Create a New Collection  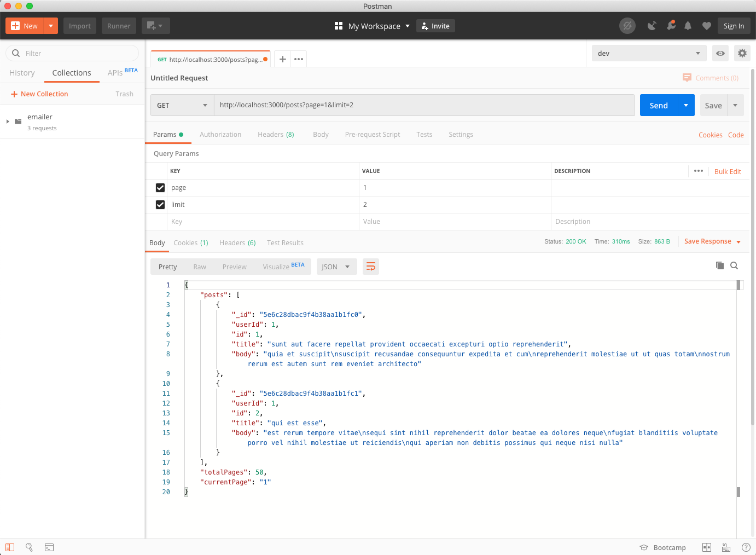[39, 94]
